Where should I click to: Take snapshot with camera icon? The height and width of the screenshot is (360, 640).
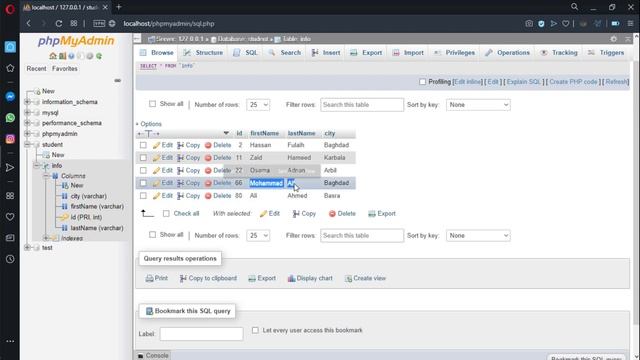click(x=529, y=24)
